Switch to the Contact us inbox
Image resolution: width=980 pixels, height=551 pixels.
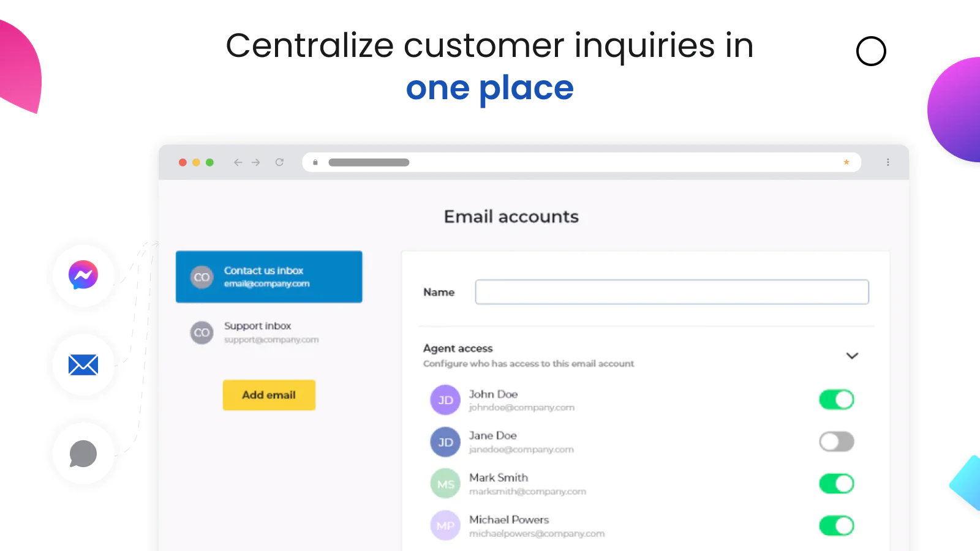point(269,277)
